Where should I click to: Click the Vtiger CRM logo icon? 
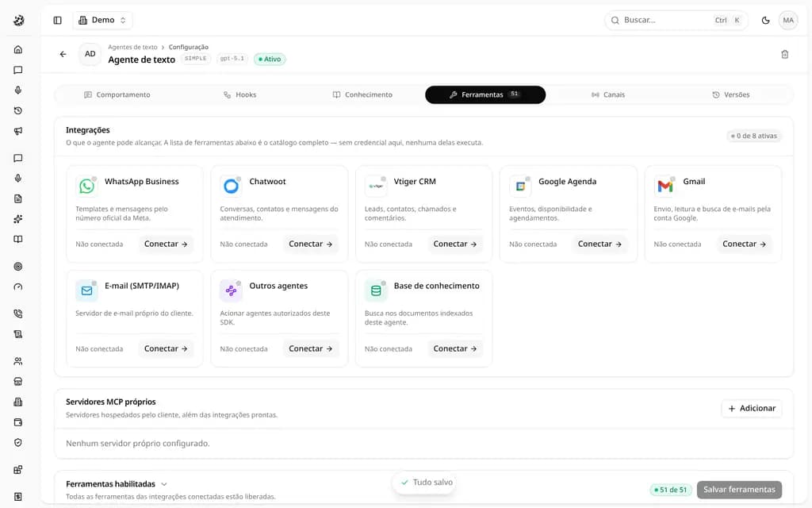(x=375, y=186)
